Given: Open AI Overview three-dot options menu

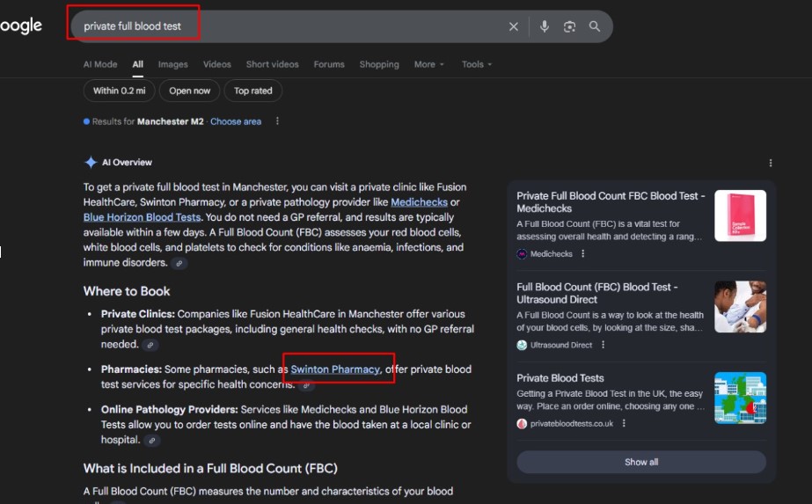Looking at the screenshot, I should click(771, 163).
